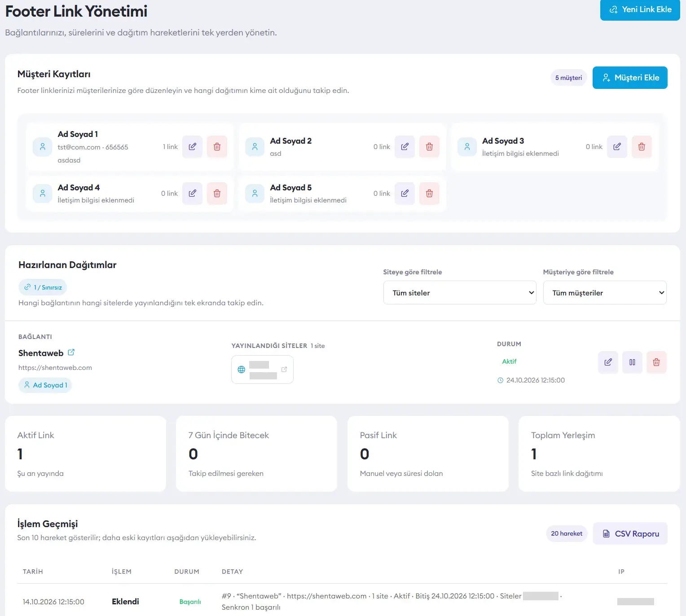Screen dimensions: 686x616
Task: Click the Ad Soyad 2 user avatar icon
Action: point(255,147)
